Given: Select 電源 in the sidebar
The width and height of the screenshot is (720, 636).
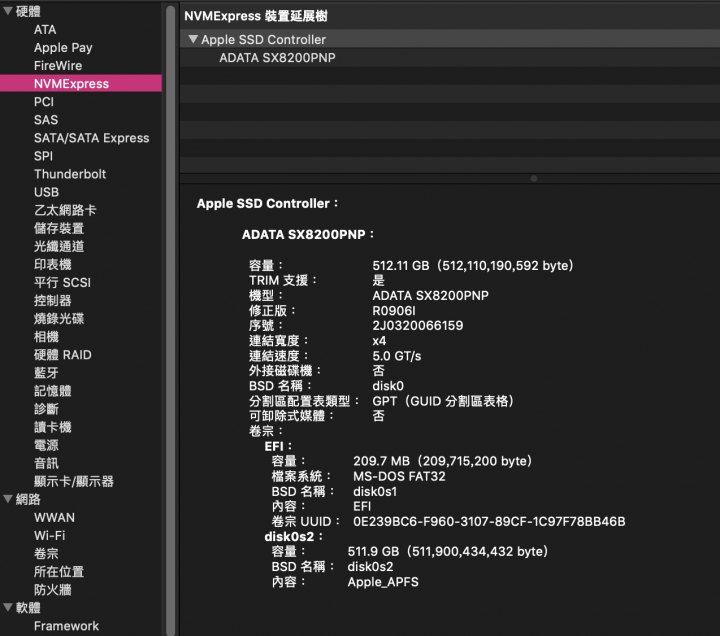Looking at the screenshot, I should [46, 445].
